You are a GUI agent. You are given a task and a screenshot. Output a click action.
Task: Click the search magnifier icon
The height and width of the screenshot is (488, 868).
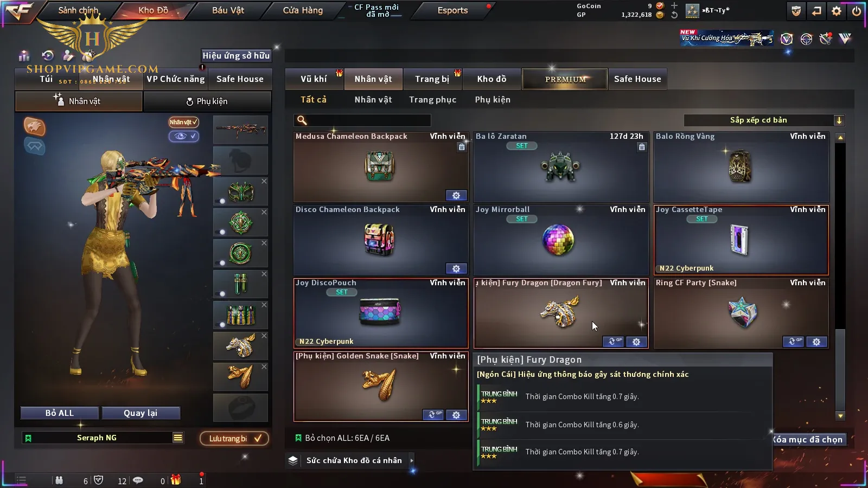pyautogui.click(x=302, y=120)
